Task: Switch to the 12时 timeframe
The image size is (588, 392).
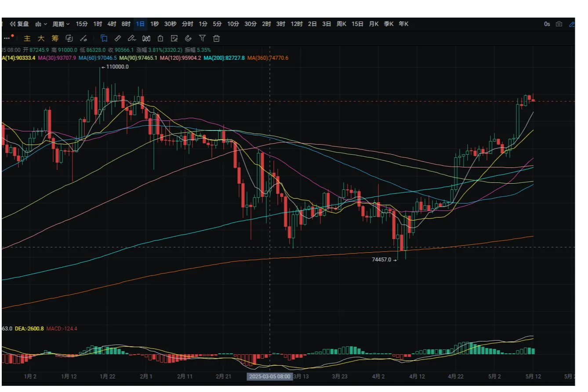Action: [x=297, y=24]
